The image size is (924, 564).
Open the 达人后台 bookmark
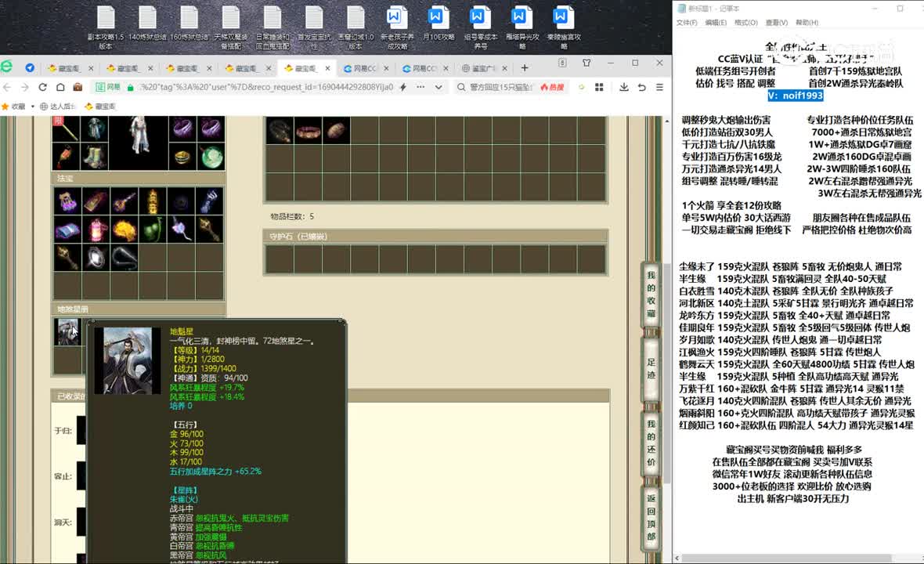tap(58, 107)
